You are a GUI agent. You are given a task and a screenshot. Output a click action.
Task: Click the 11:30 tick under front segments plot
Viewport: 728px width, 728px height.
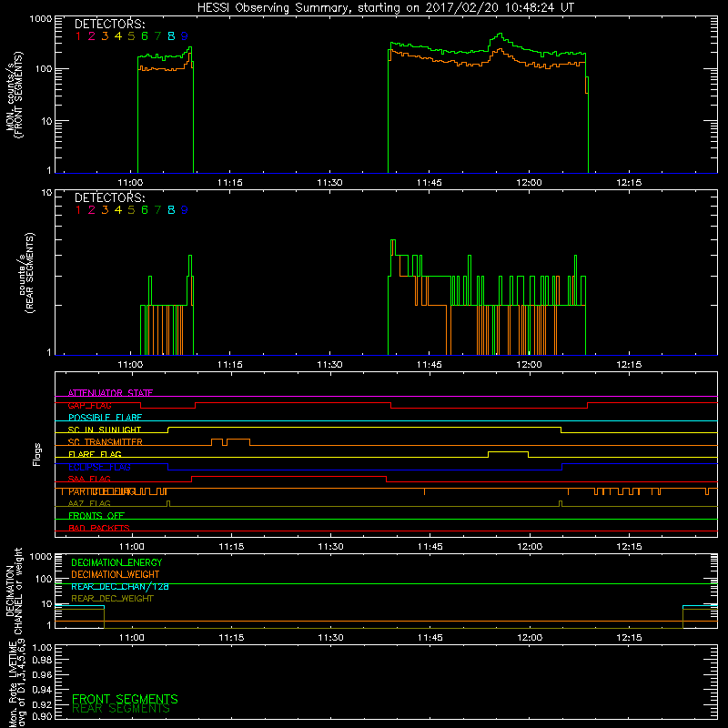tap(329, 183)
